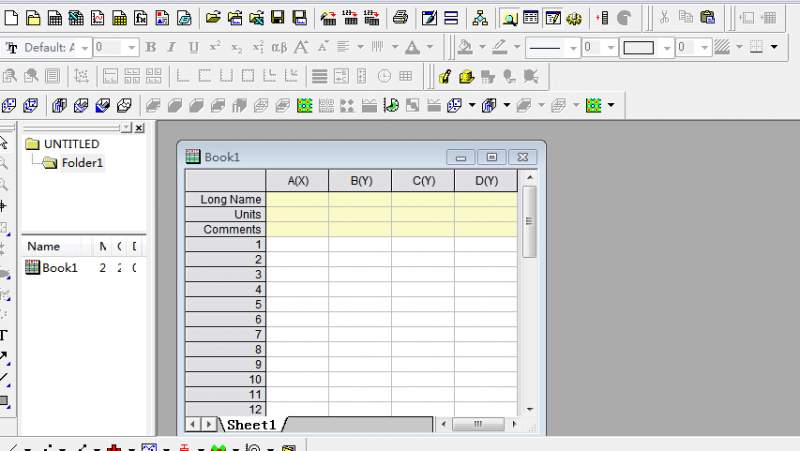Select the Text tool in left toolbar
Image resolution: width=800 pixels, height=451 pixels.
(x=4, y=335)
